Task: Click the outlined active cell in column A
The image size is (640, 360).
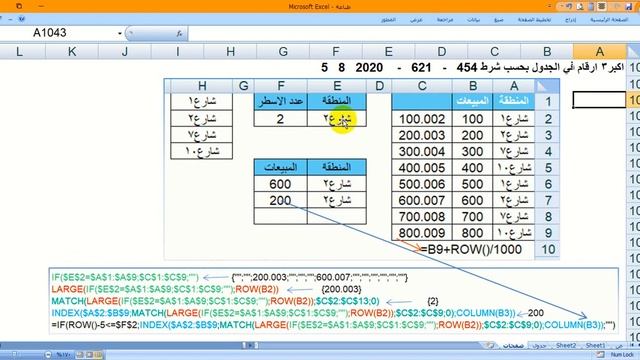Action: (599, 100)
